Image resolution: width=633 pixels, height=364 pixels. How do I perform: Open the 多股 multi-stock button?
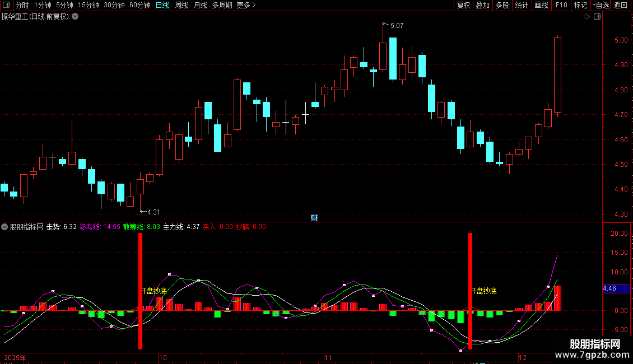[x=502, y=5]
